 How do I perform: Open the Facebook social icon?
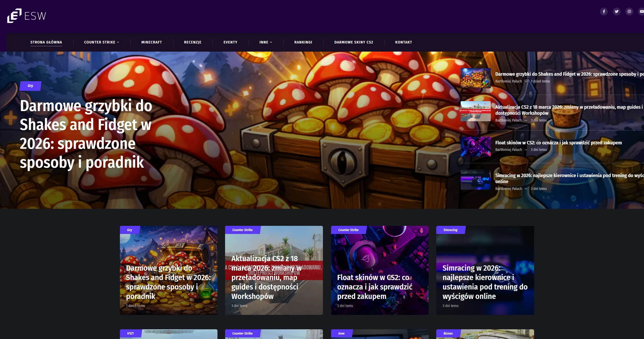(604, 12)
